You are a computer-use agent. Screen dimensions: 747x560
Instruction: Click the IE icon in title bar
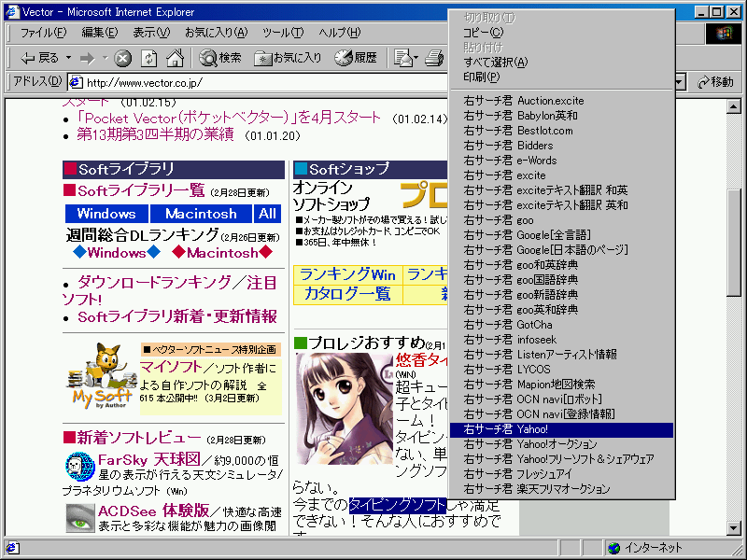pyautogui.click(x=11, y=12)
